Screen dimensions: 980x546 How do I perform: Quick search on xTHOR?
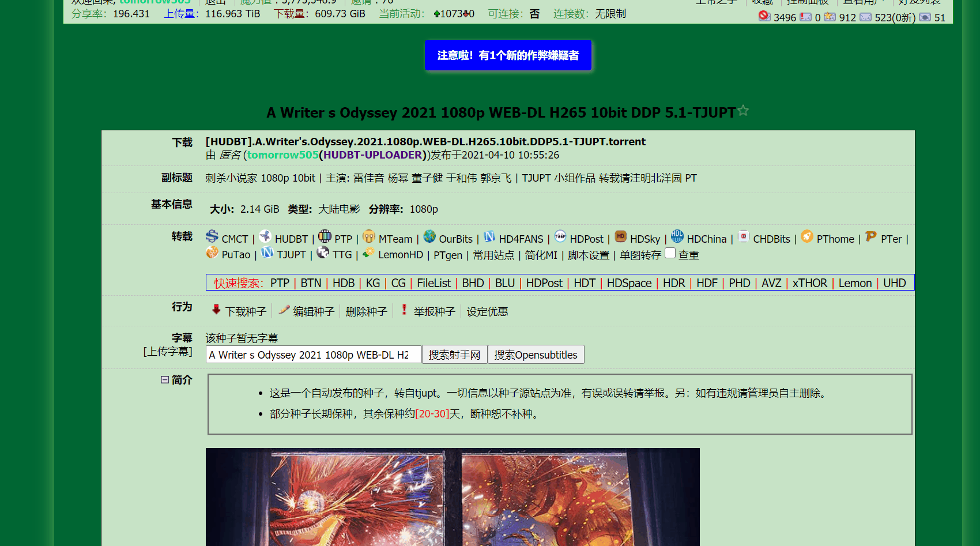coord(809,283)
